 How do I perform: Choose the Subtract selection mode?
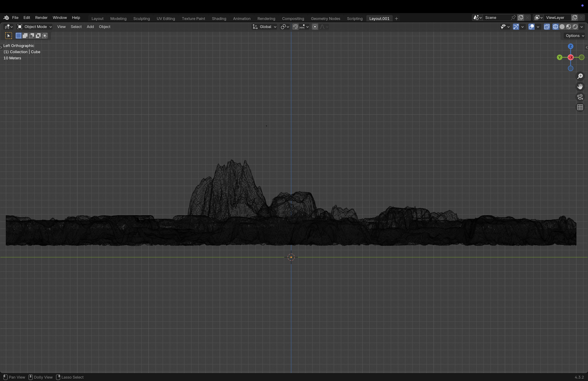pyautogui.click(x=32, y=36)
